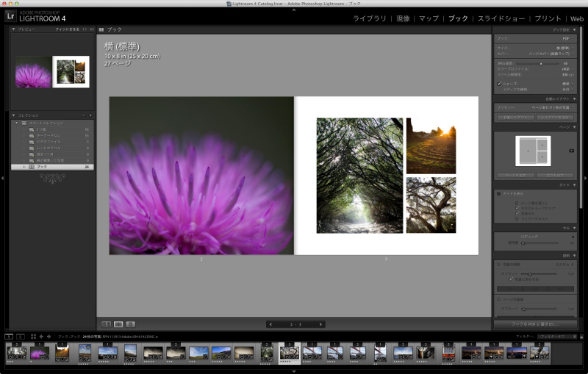Screen dimensions: 588x374
Task: Hide top module bar with edge arrow
Action: [294, 10]
